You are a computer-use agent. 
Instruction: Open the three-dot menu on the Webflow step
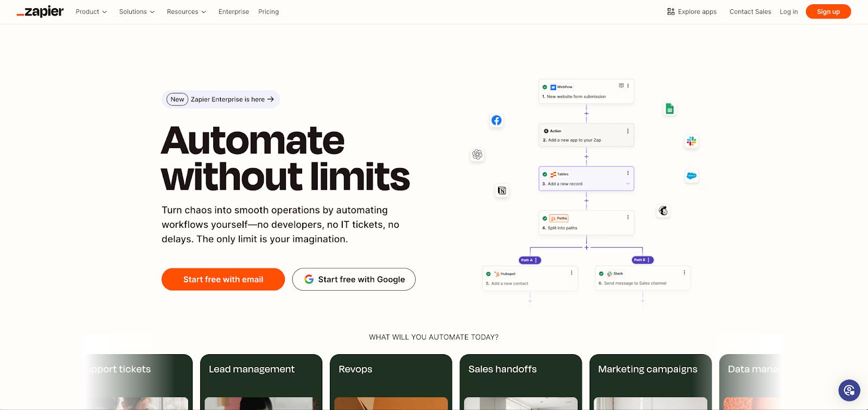coord(628,86)
